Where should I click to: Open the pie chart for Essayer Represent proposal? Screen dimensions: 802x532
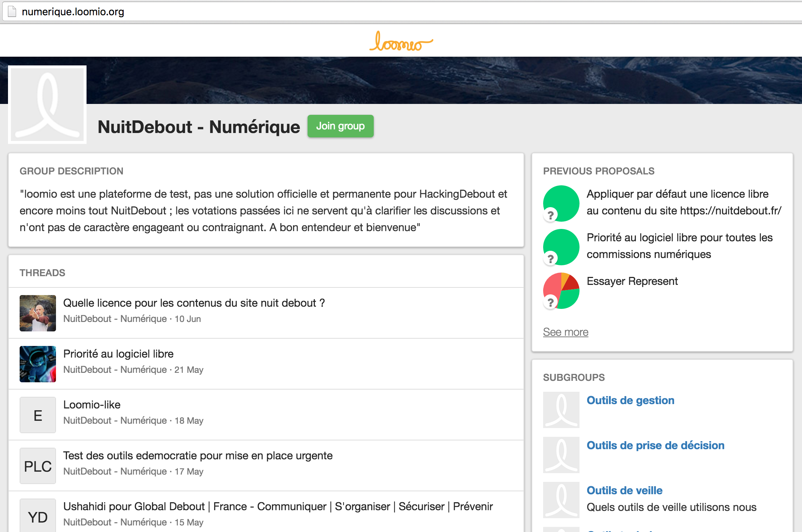(561, 291)
